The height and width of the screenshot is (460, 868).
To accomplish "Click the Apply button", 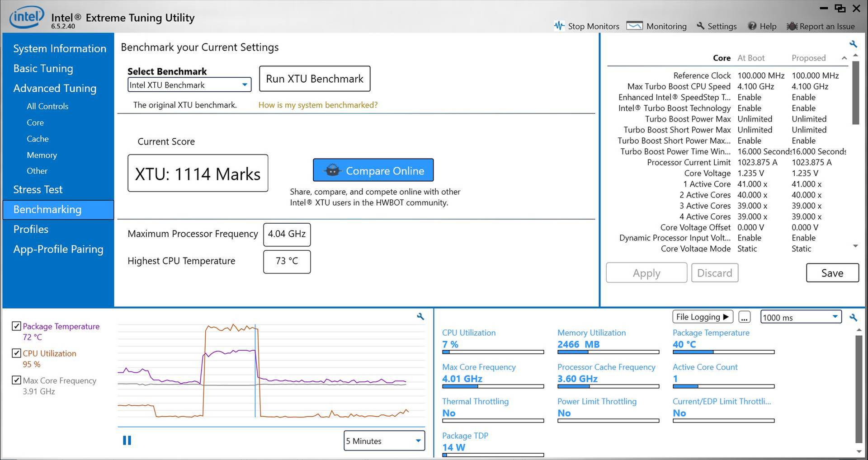I will pyautogui.click(x=646, y=273).
